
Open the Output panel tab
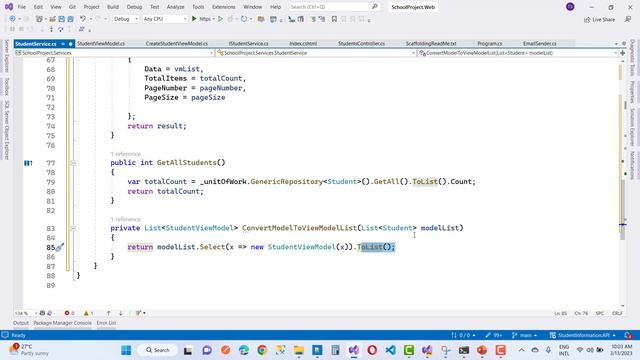point(21,323)
